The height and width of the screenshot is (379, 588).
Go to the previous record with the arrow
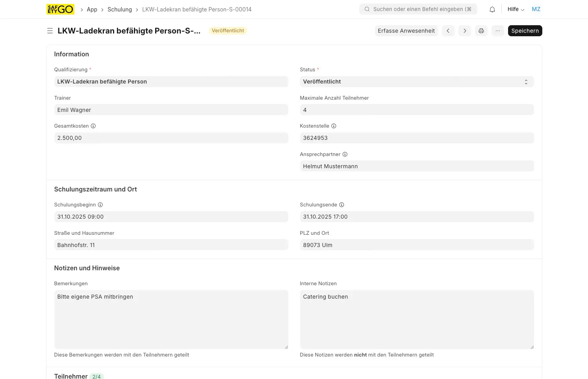448,30
